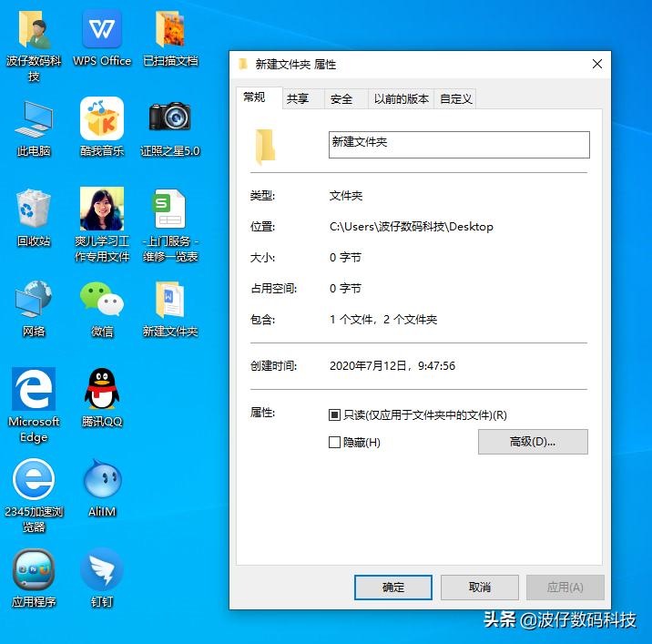Click the 文件夹 type value
The width and height of the screenshot is (652, 644).
[x=345, y=196]
